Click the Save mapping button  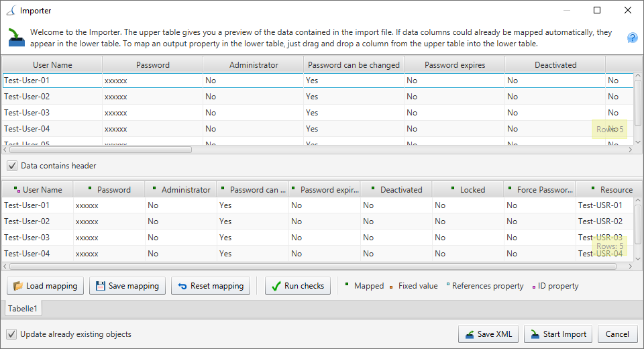click(x=127, y=286)
